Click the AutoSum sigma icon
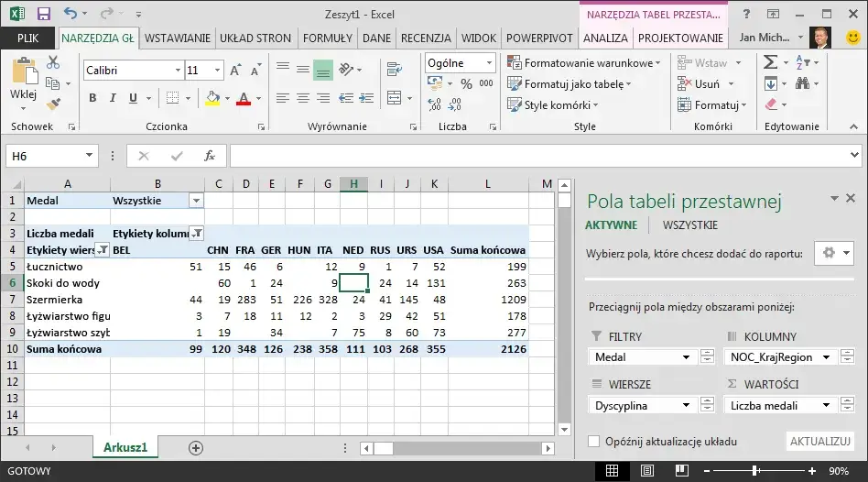Image resolution: width=868 pixels, height=482 pixels. tap(770, 62)
